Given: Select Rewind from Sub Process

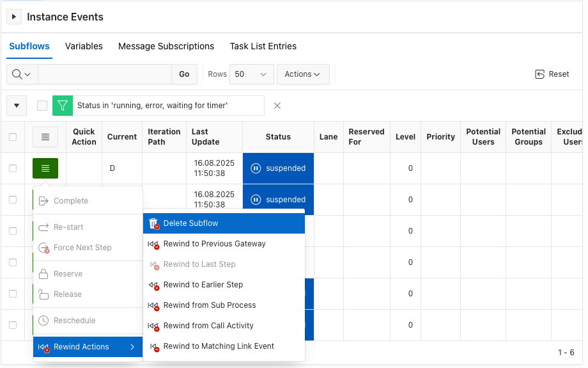Looking at the screenshot, I should 224,305.
